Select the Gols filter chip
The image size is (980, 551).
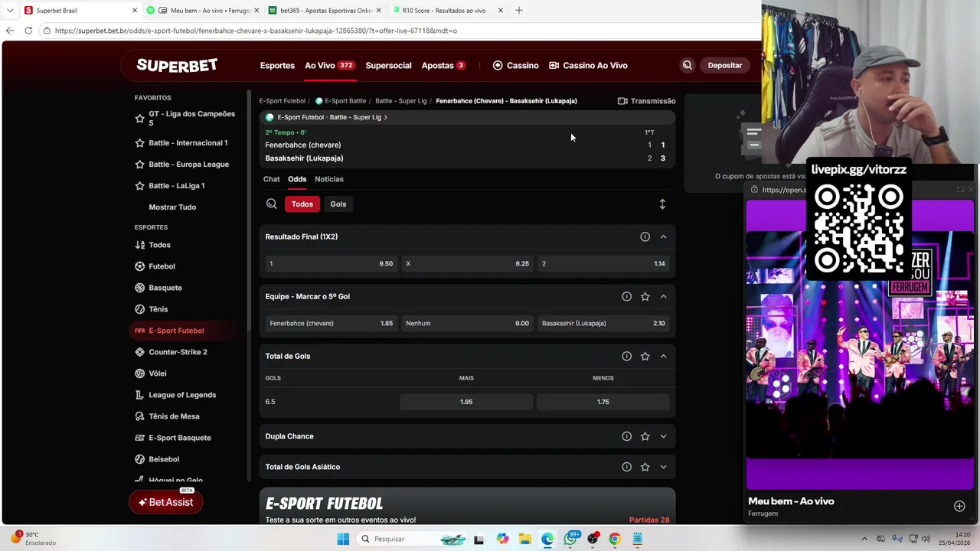pos(338,204)
